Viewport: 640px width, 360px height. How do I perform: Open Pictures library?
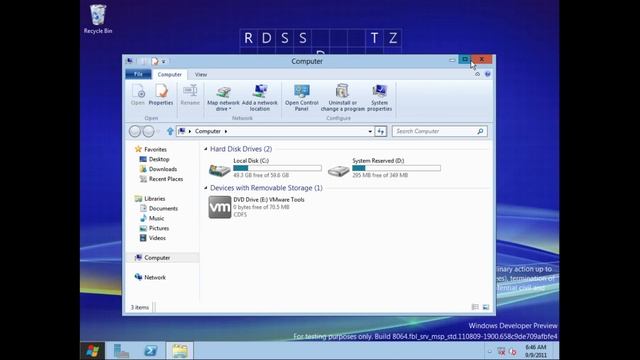point(154,228)
